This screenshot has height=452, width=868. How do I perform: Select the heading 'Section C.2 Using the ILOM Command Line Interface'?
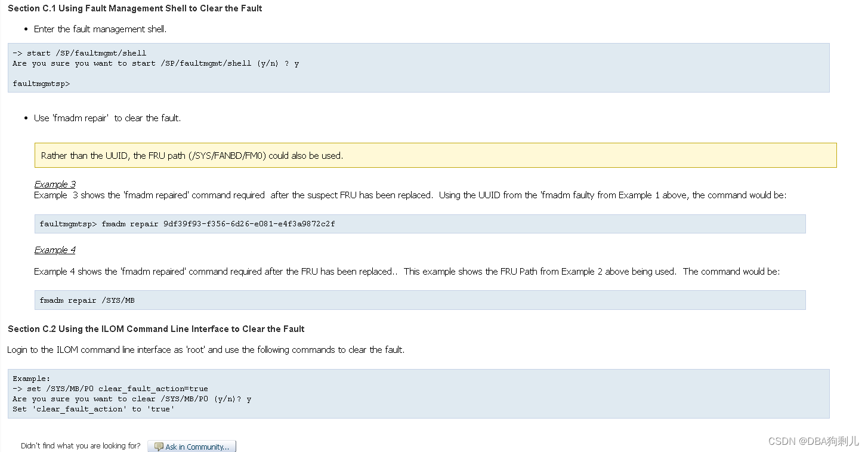[156, 329]
